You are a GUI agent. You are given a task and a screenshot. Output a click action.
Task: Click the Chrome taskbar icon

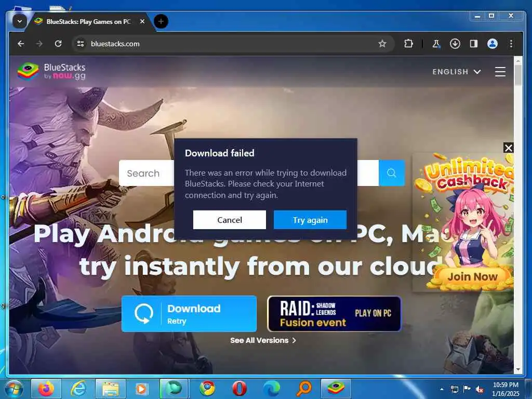207,389
